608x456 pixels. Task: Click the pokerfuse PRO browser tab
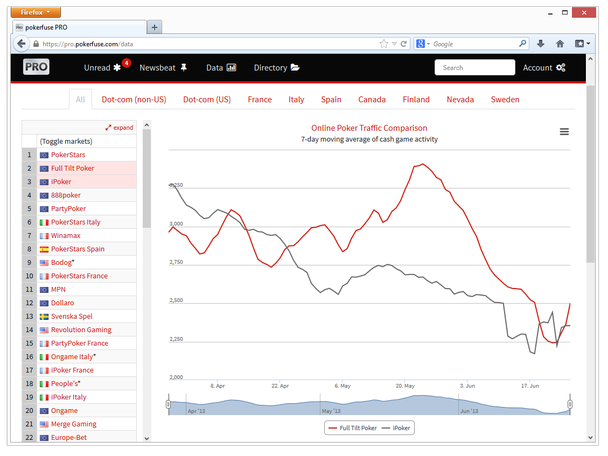click(79, 27)
